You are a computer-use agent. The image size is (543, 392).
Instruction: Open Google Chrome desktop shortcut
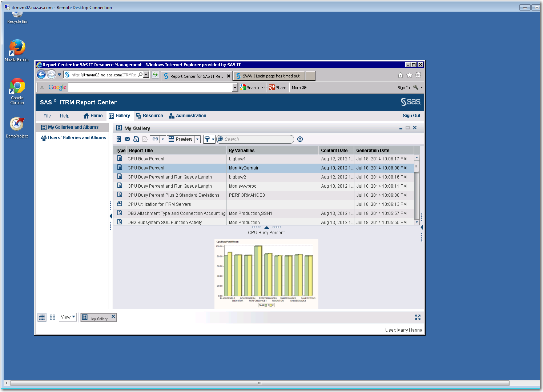click(17, 91)
